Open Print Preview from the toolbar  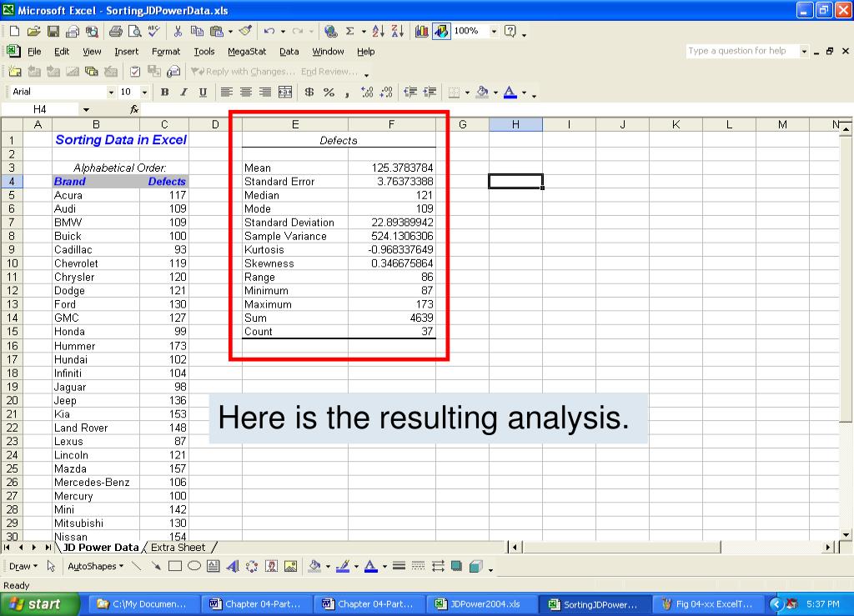pos(134,31)
